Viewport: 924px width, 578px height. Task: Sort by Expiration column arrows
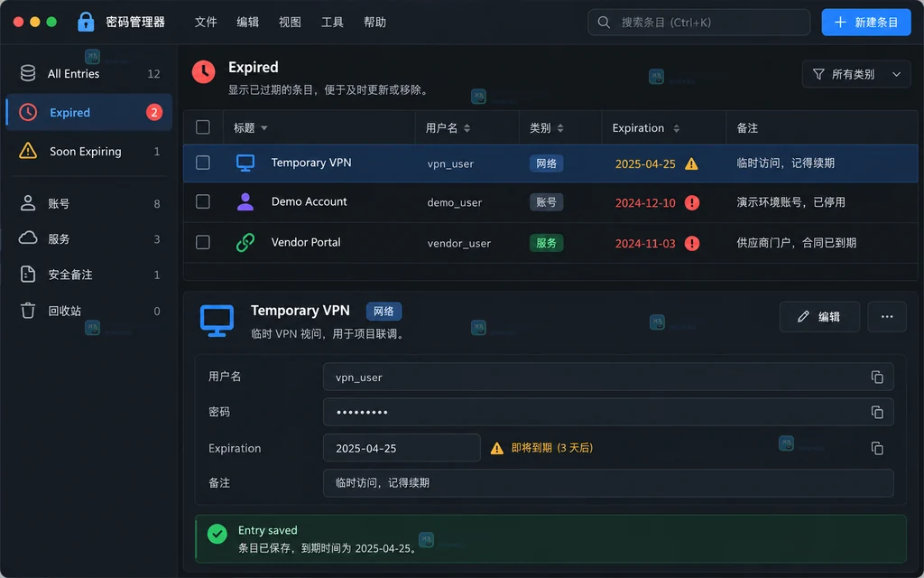click(x=676, y=128)
